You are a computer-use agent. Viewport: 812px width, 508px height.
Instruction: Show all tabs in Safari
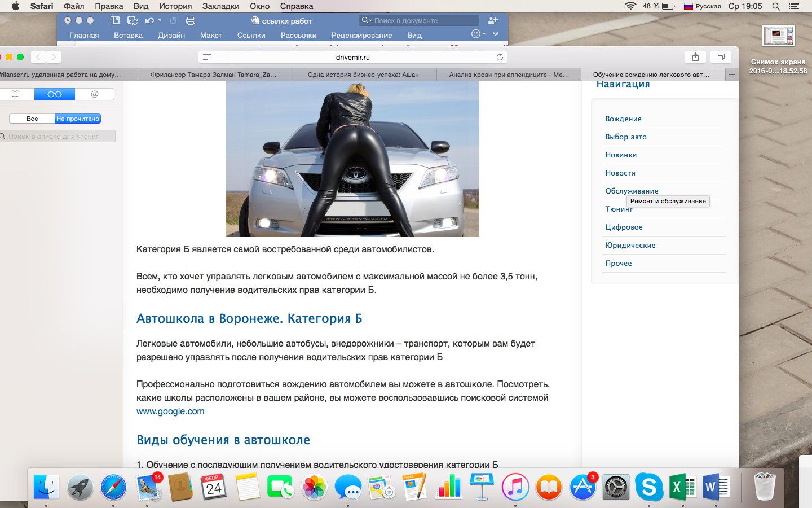(721, 57)
